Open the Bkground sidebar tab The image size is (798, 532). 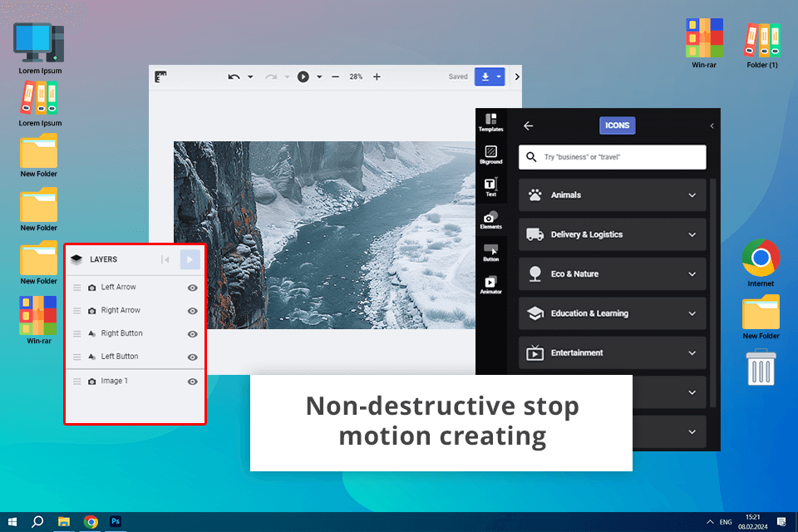pyautogui.click(x=491, y=155)
